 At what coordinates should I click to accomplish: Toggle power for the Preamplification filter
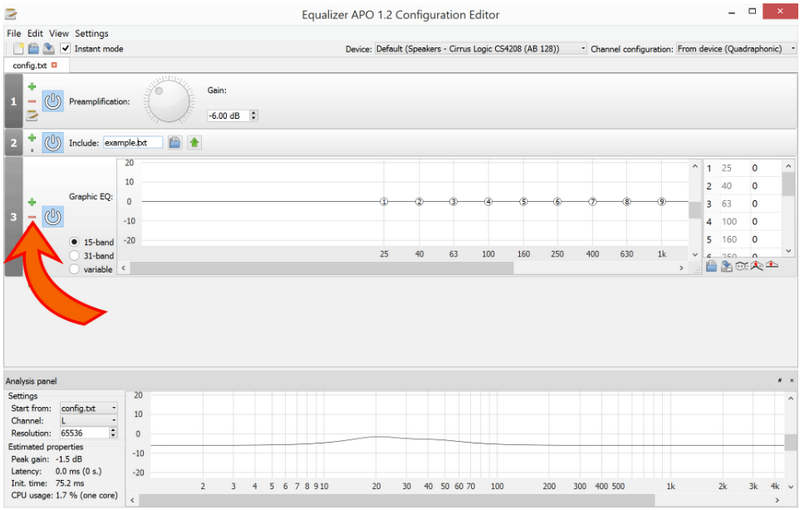[x=53, y=101]
